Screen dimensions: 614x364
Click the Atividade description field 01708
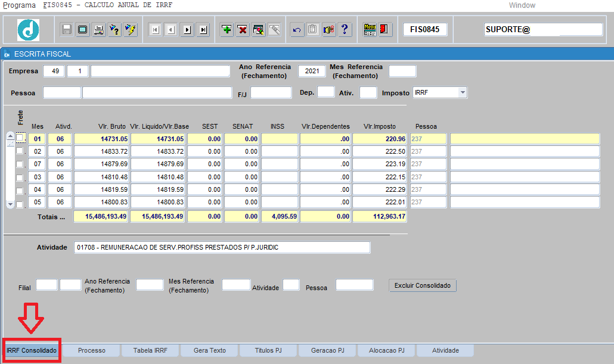point(222,247)
